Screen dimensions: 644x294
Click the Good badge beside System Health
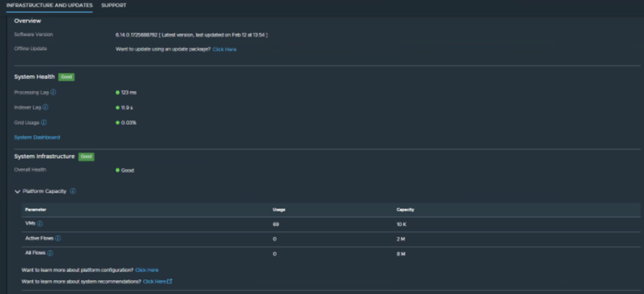[66, 77]
